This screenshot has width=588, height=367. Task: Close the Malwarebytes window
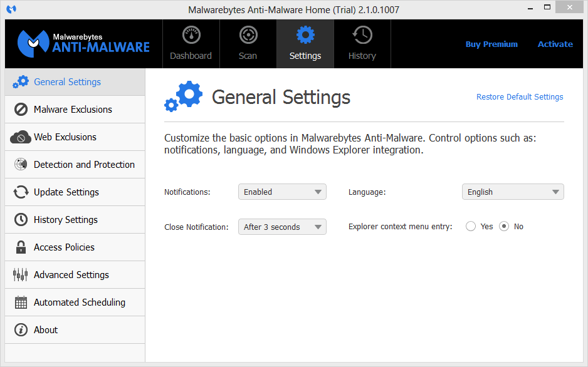click(570, 8)
